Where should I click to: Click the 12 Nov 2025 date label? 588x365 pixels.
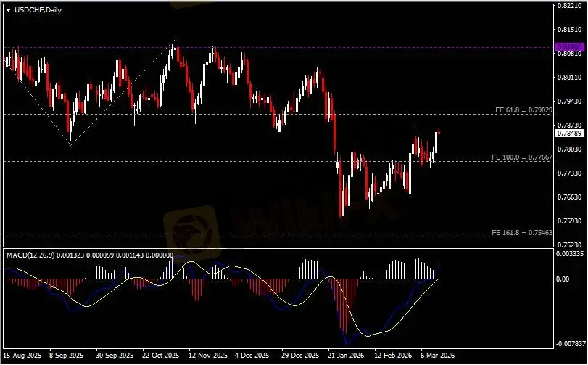[x=208, y=356]
